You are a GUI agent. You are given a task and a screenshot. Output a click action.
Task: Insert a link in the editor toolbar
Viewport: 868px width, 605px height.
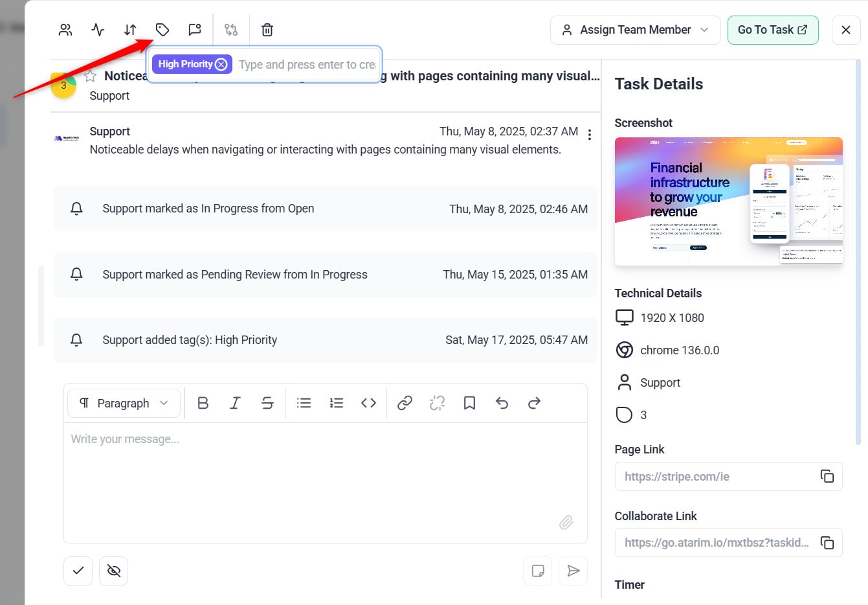click(405, 403)
